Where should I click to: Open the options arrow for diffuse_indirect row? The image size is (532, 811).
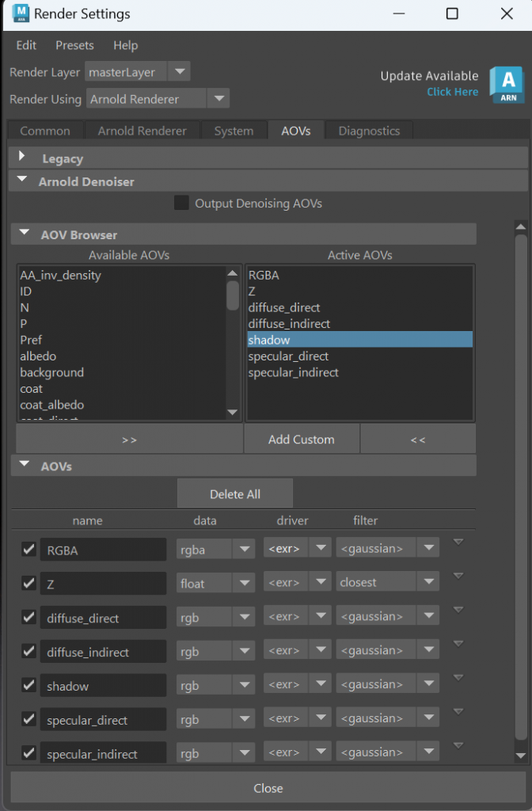458,644
